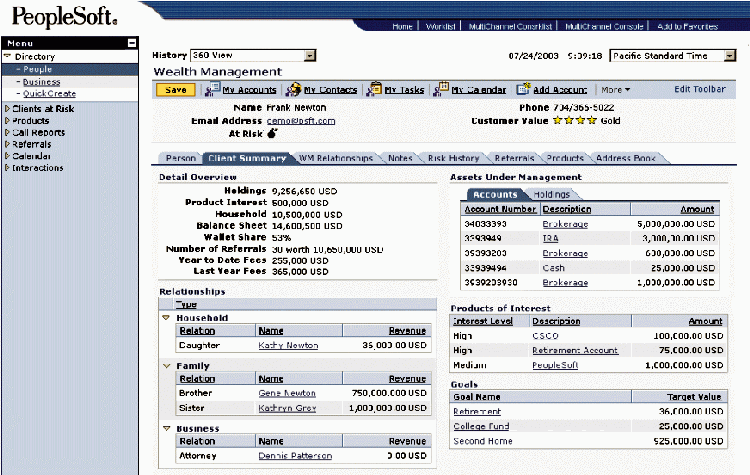750x475 pixels.
Task: Open the WM Relationships tab
Action: (336, 158)
